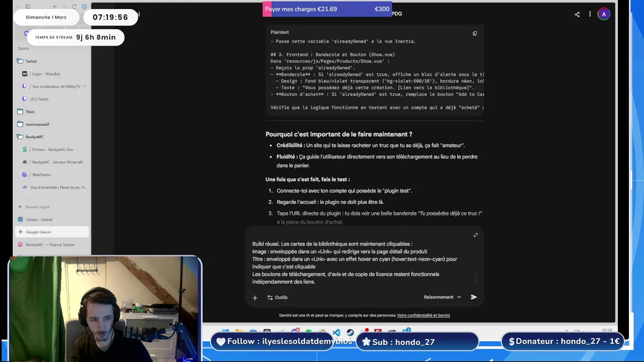Follow the Votre confidentialité et Gemini link

tap(423, 315)
